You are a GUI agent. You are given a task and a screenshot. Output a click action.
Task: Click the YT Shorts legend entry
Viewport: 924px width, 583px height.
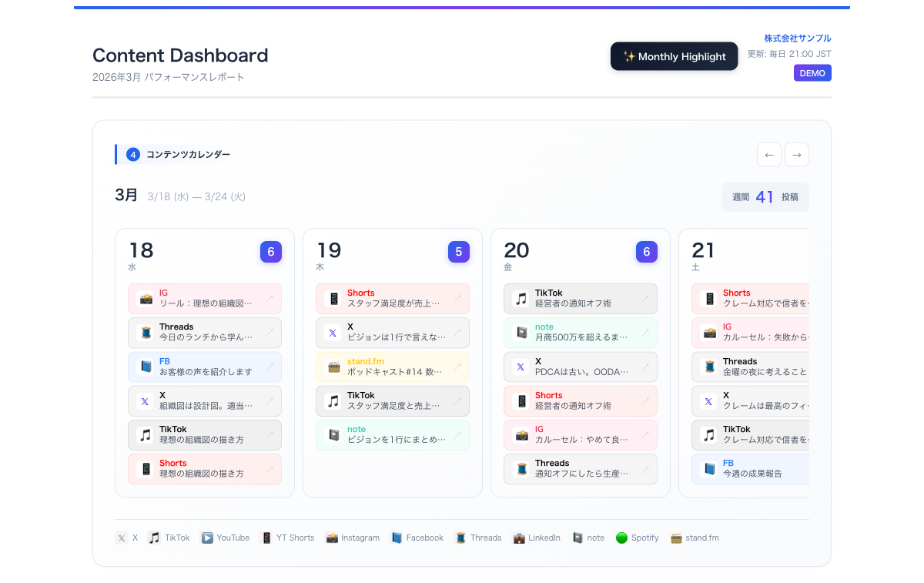pyautogui.click(x=287, y=538)
